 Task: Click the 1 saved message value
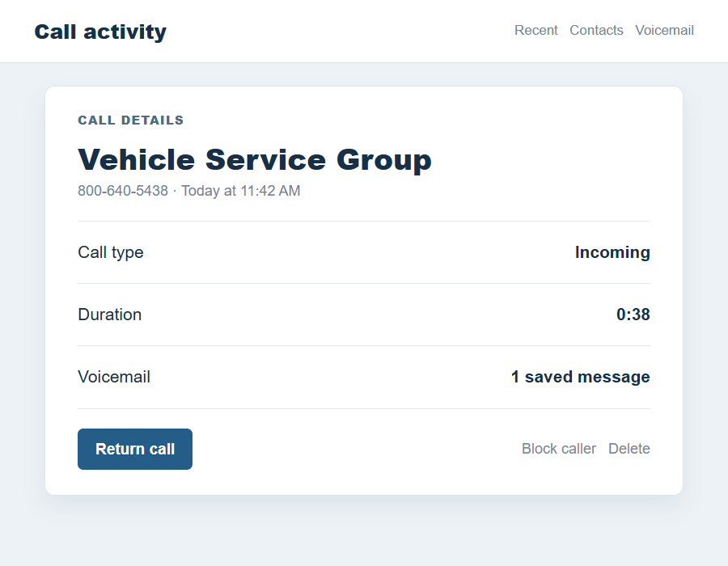(580, 377)
